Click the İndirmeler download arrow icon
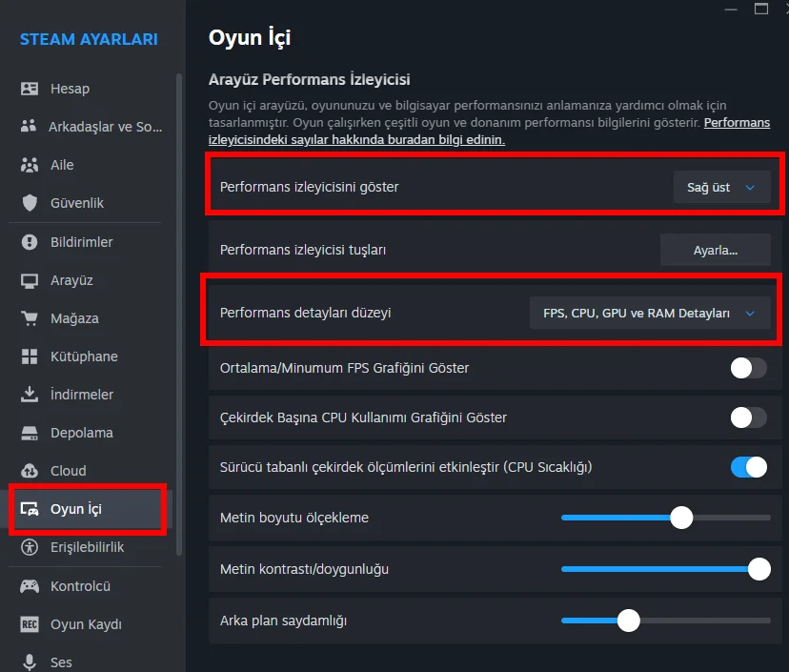Image resolution: width=789 pixels, height=672 pixels. pos(30,394)
